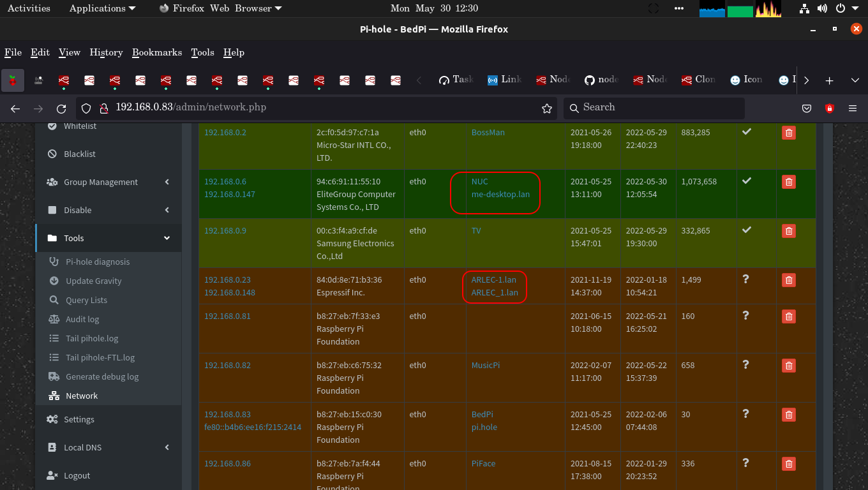Open the MusicPi hostname link
Image resolution: width=868 pixels, height=490 pixels.
pyautogui.click(x=486, y=366)
